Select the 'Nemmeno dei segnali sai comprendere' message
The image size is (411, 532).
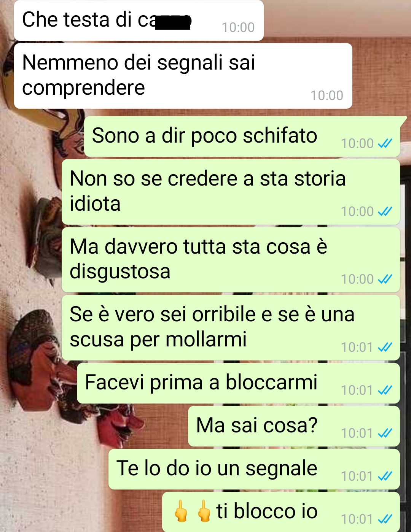tap(183, 76)
